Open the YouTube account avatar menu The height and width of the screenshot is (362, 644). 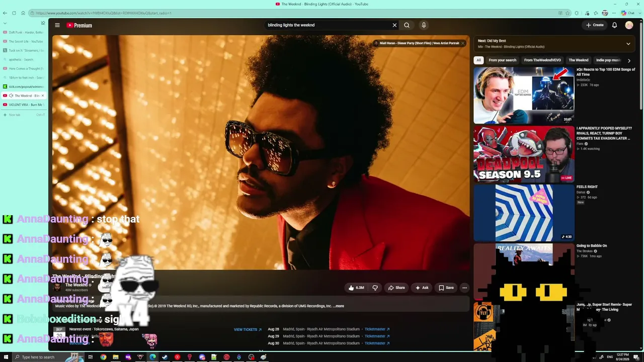[629, 25]
